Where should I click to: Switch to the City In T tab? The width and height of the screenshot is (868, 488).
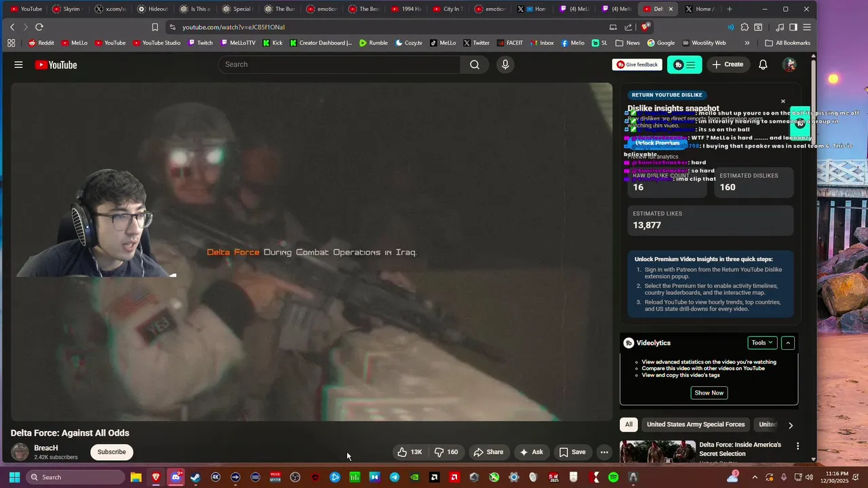point(448,9)
